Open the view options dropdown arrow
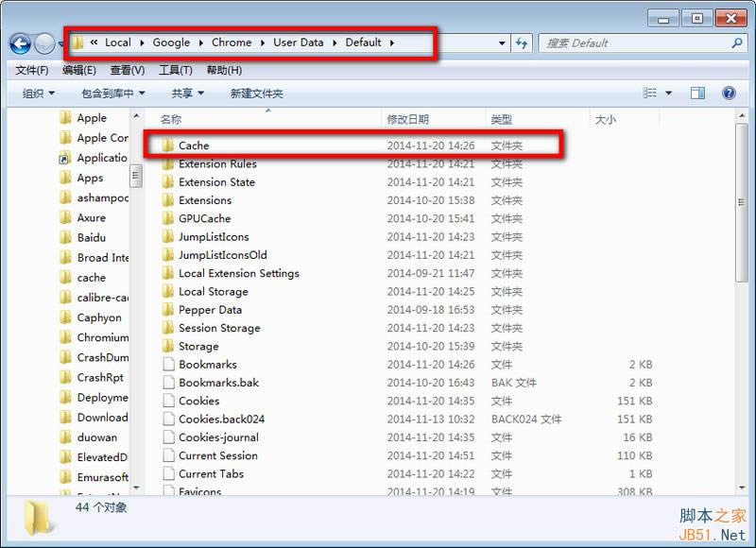 click(669, 93)
